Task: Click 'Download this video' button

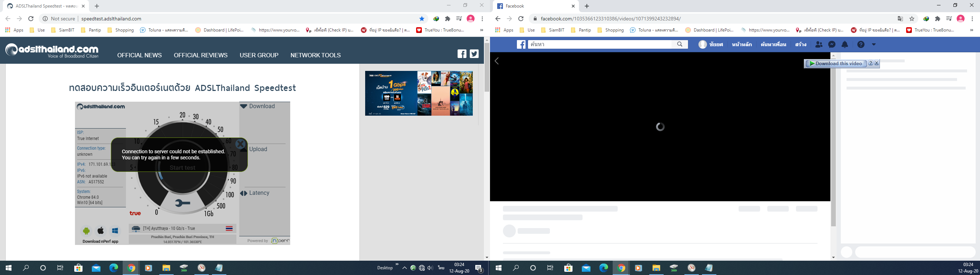Action: 836,63
